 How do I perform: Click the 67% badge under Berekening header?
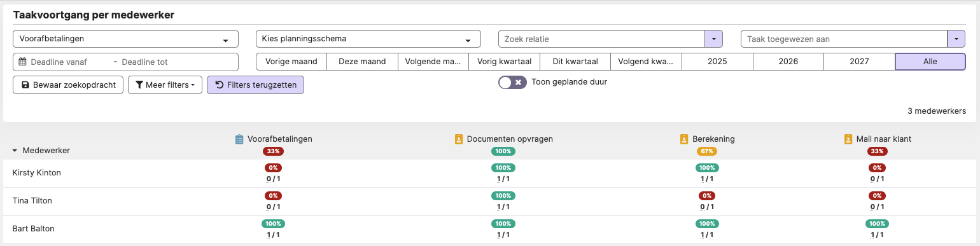[x=707, y=151]
